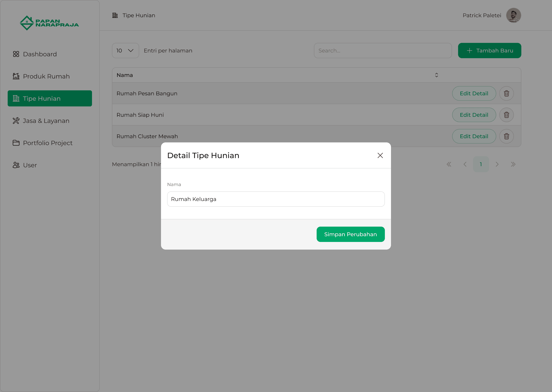The image size is (552, 392).
Task: Remove Rumah Cluster Mewah with trash icon
Action: click(506, 136)
